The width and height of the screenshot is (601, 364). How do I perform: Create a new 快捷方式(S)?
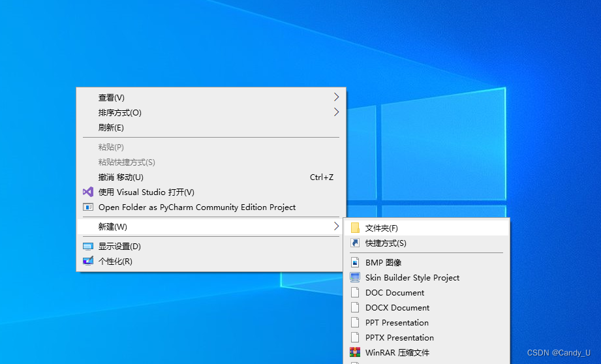427,243
